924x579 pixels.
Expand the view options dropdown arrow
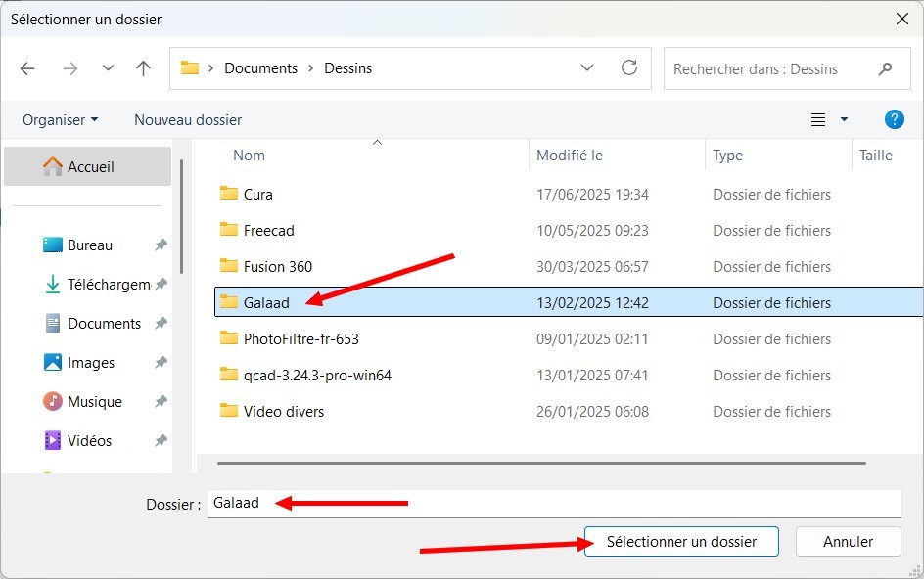click(844, 120)
